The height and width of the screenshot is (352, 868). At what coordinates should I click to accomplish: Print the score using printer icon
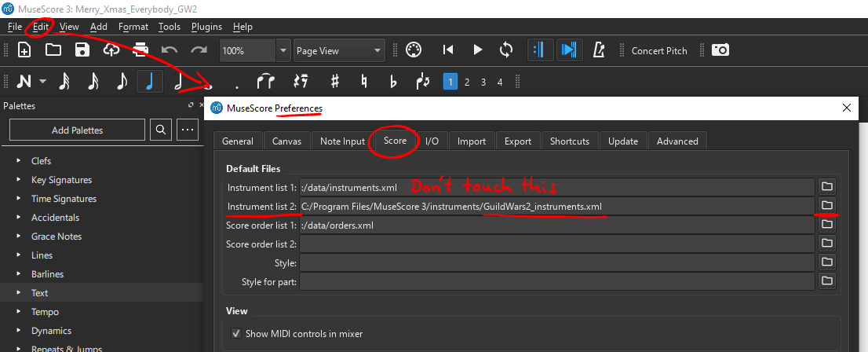tap(140, 50)
